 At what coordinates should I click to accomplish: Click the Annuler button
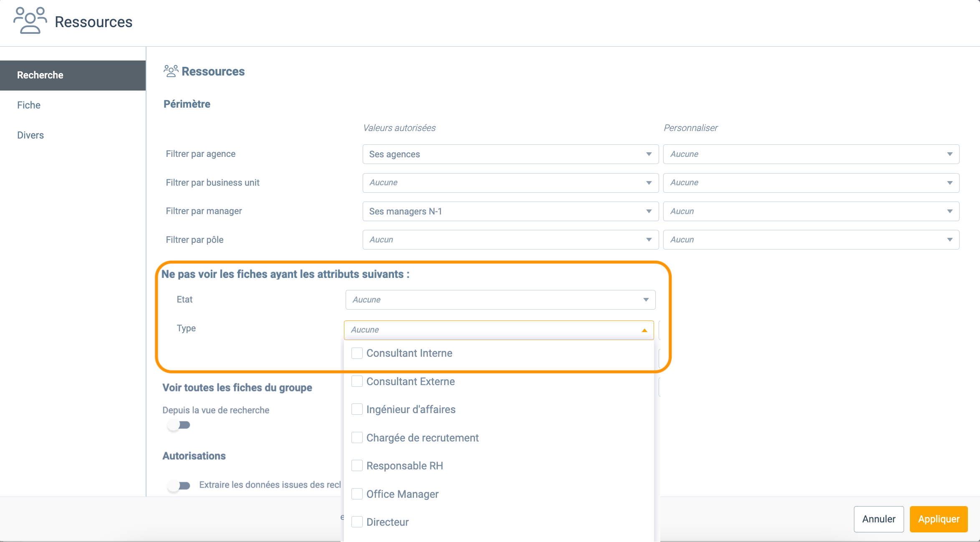click(x=879, y=519)
